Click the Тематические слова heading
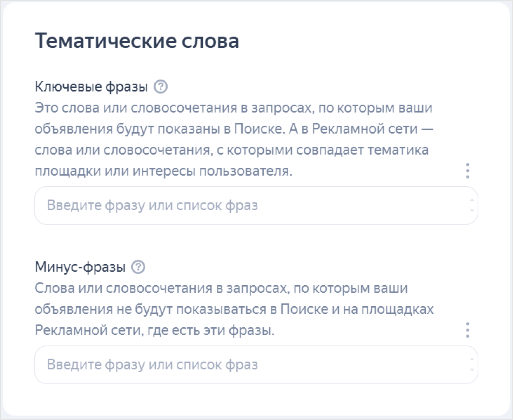This screenshot has width=513, height=420. pyautogui.click(x=137, y=41)
